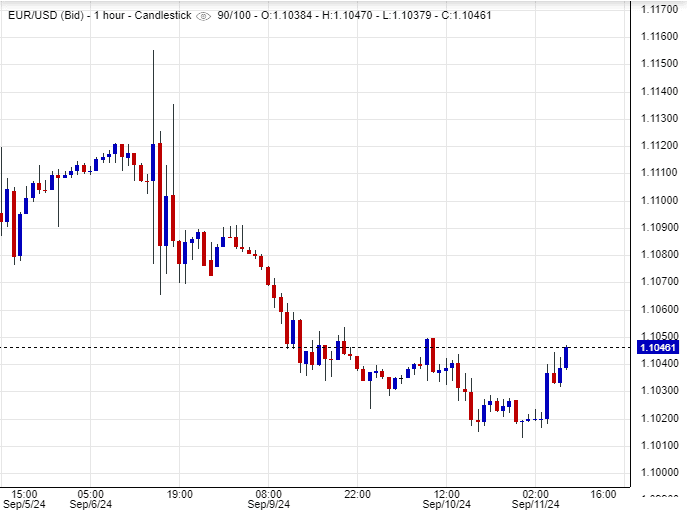Screen dimensions: 687x511
Task: Click the Sep/10/24 12:00 time label
Action: [447, 499]
